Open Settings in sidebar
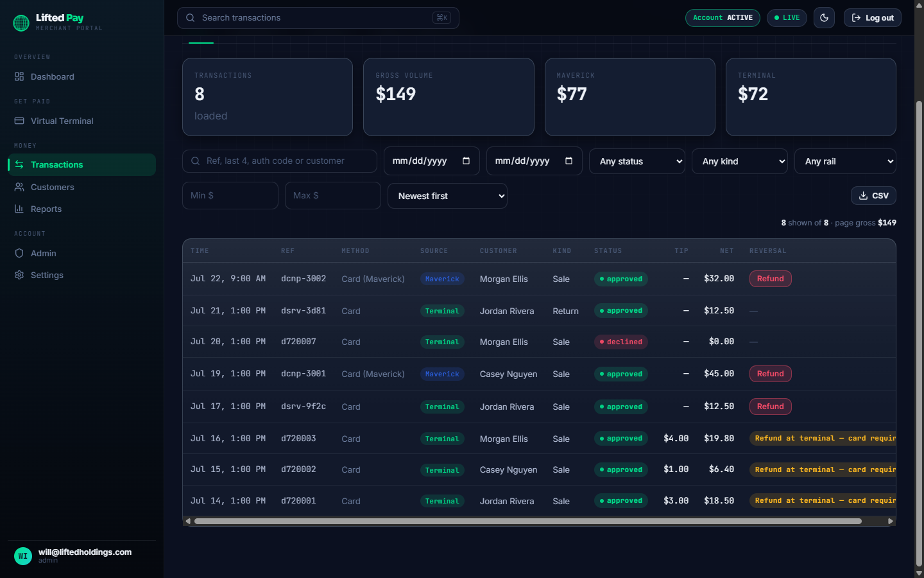The width and height of the screenshot is (924, 578). (x=81, y=275)
